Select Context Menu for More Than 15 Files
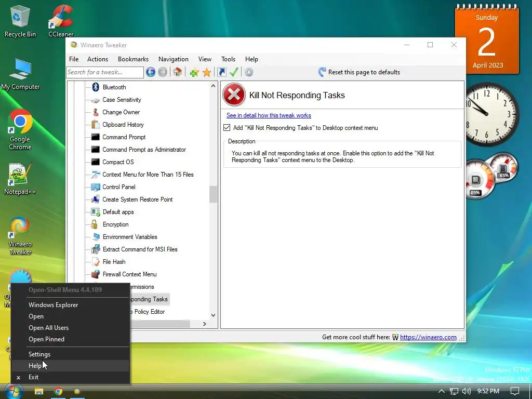Viewport: 532px width, 399px height. pos(148,175)
